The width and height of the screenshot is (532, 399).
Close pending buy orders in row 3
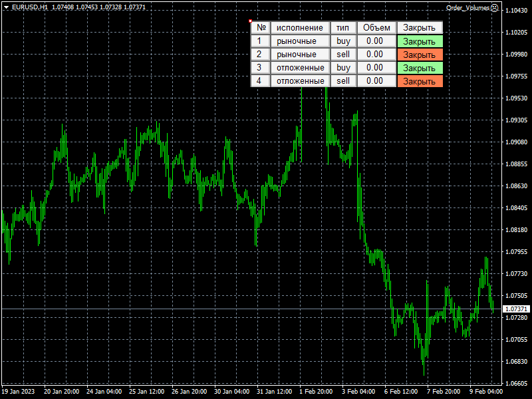pyautogui.click(x=420, y=68)
